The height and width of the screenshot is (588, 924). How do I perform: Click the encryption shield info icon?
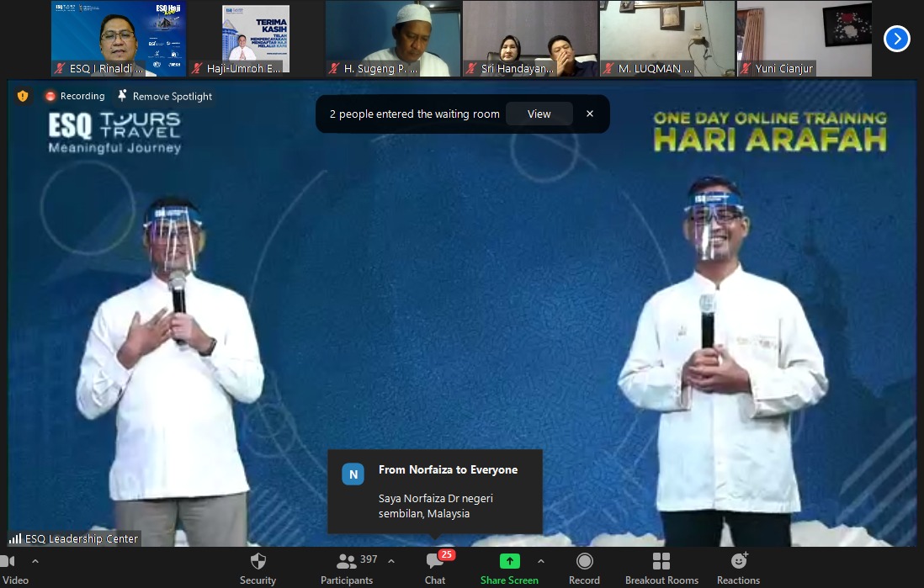tap(23, 96)
